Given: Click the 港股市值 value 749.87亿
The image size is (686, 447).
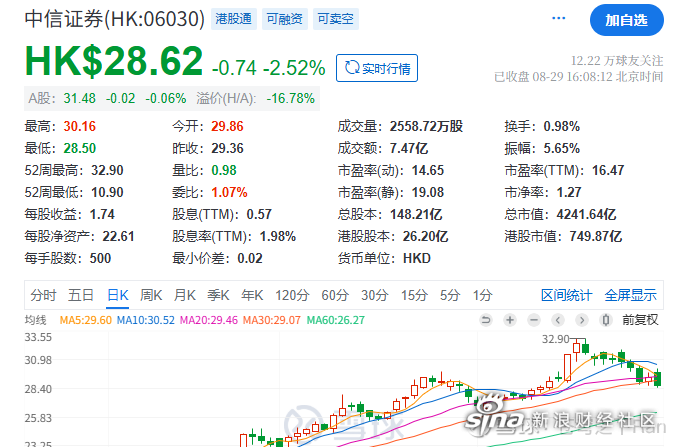Looking at the screenshot, I should coord(595,236).
